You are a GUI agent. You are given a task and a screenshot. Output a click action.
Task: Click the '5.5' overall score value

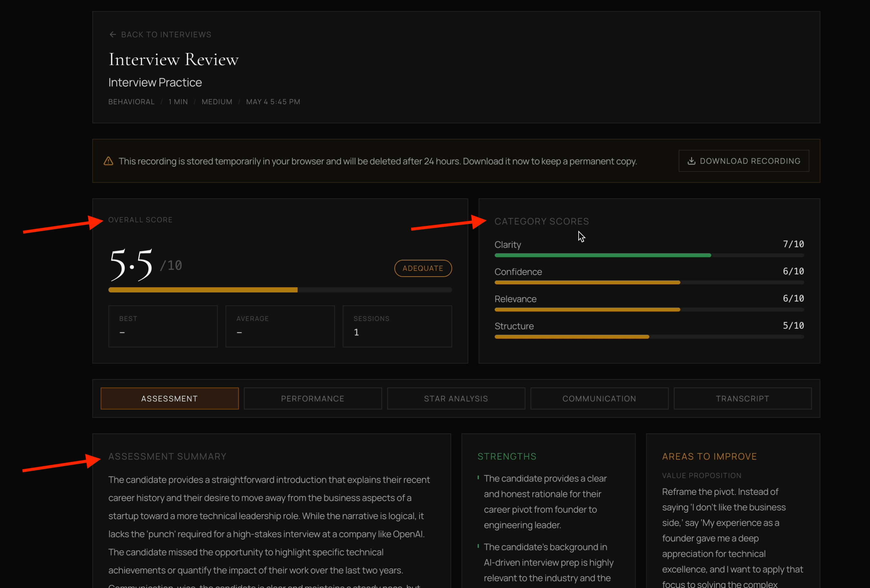point(131,265)
